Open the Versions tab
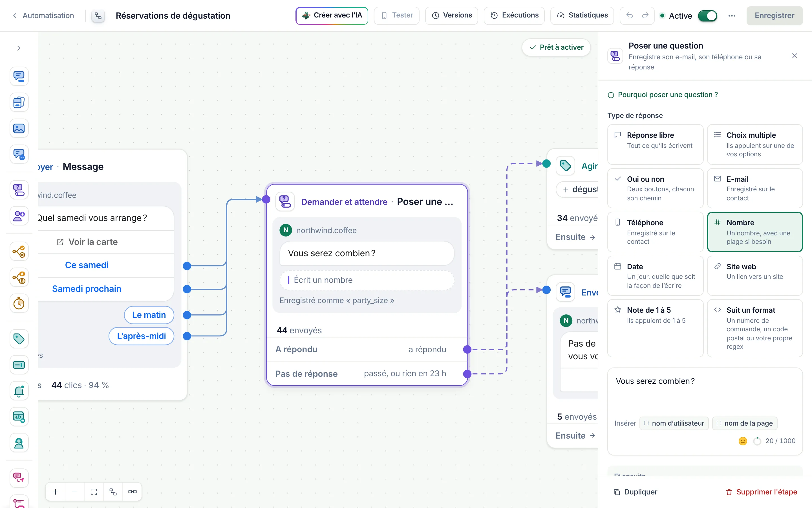 tap(451, 16)
